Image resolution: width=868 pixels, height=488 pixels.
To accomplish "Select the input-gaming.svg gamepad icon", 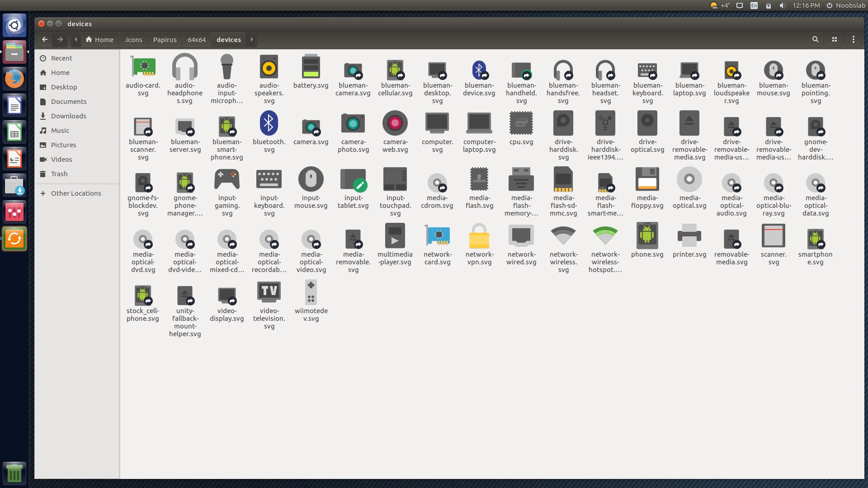I will [226, 179].
